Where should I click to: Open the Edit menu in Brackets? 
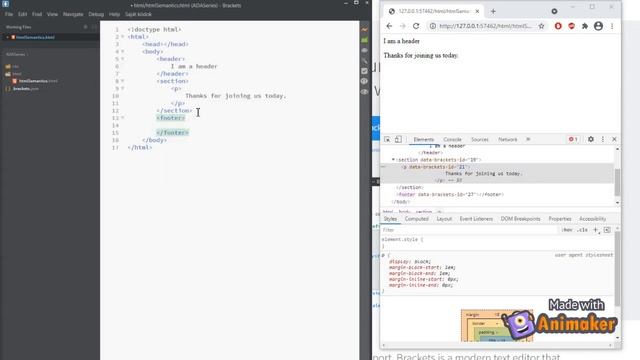(22, 14)
